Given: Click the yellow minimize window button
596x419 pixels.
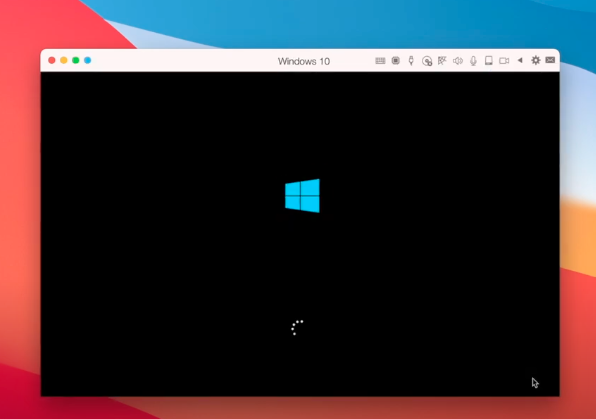Looking at the screenshot, I should point(64,60).
